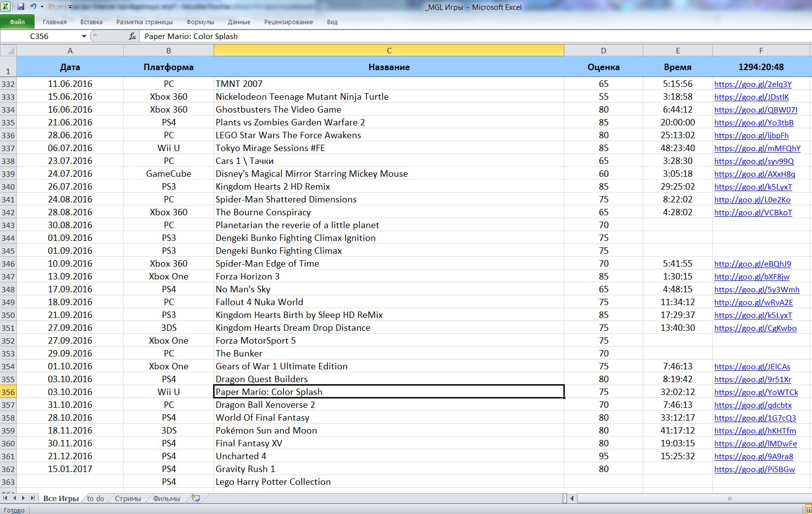Select row header 356
Viewport: 812px width, 514px height.
pyautogui.click(x=8, y=392)
